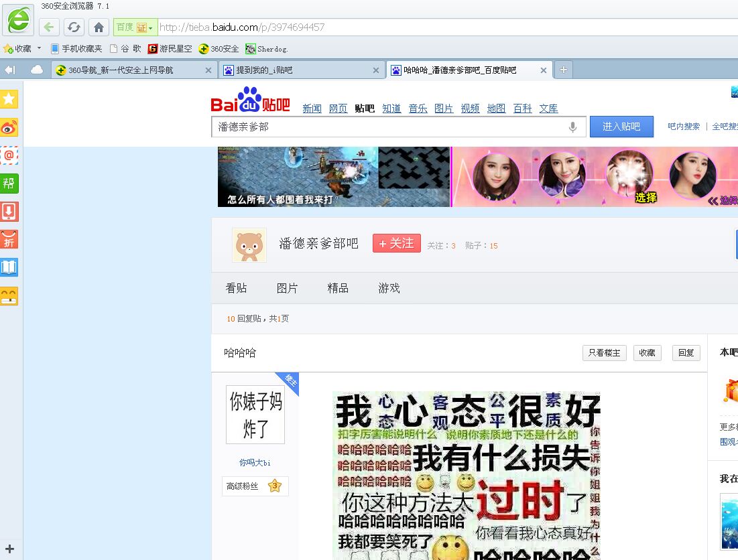The image size is (738, 560).
Task: Open the cloud tab sync icon
Action: coord(37,70)
